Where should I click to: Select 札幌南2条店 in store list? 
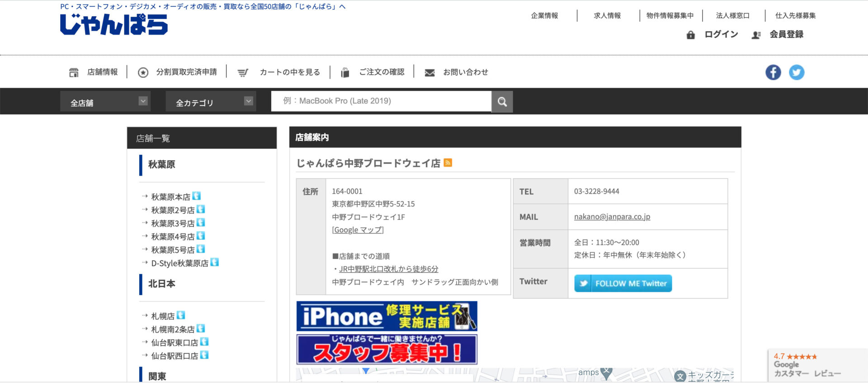click(x=173, y=329)
